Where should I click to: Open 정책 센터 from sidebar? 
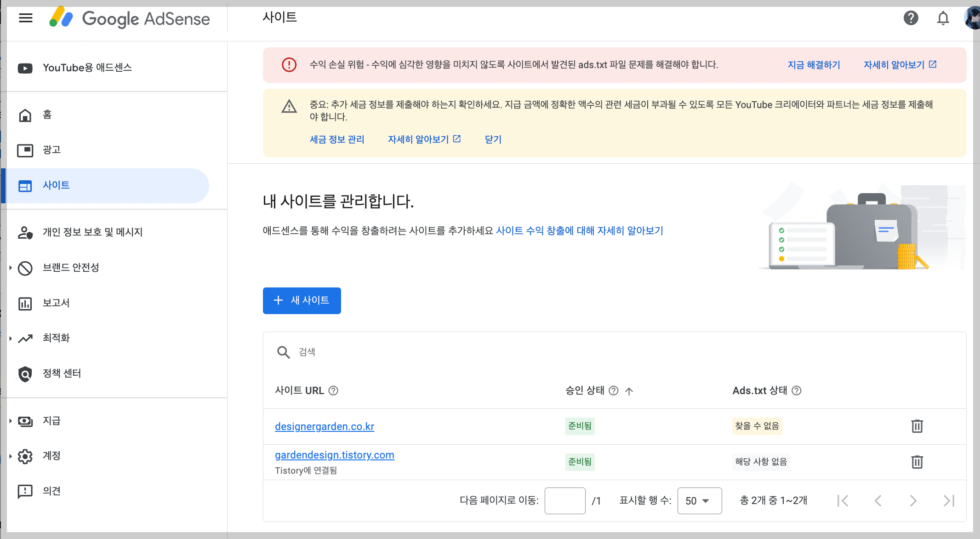pyautogui.click(x=62, y=373)
